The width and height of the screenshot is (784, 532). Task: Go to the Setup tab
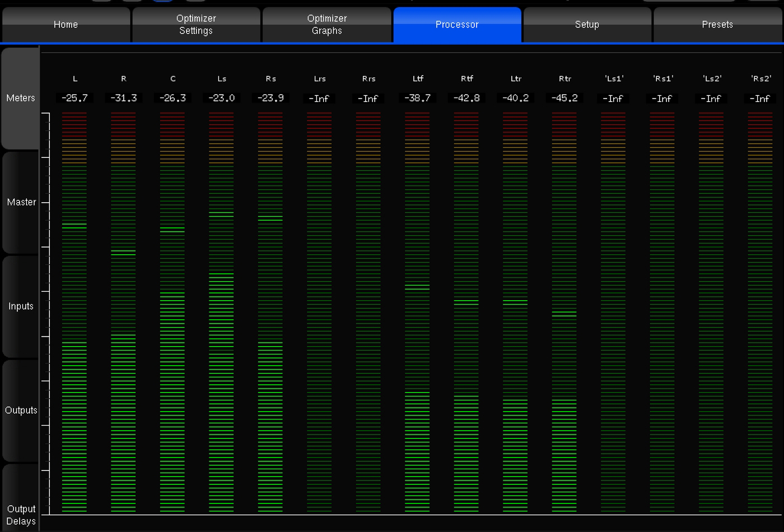[587, 25]
